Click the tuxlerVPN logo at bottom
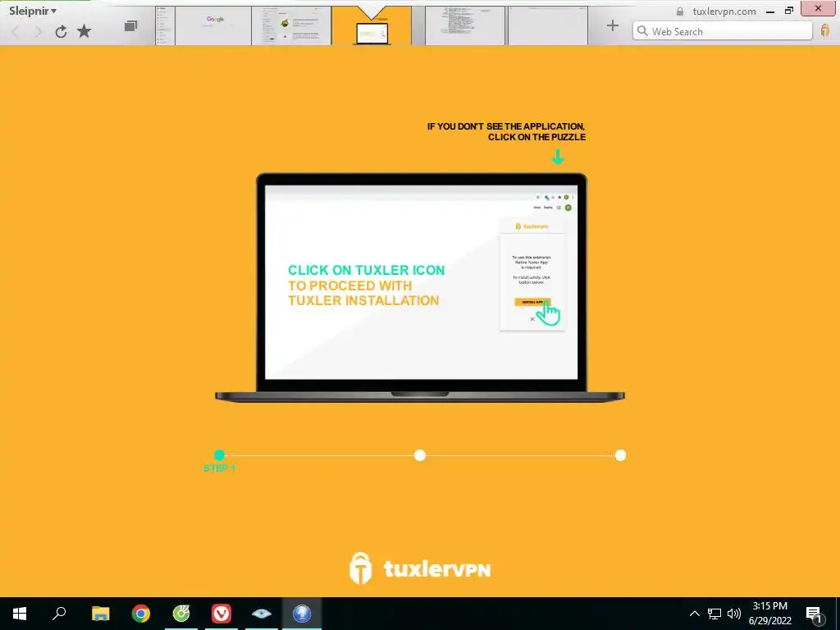Screen dimensions: 840x630 (x=419, y=568)
